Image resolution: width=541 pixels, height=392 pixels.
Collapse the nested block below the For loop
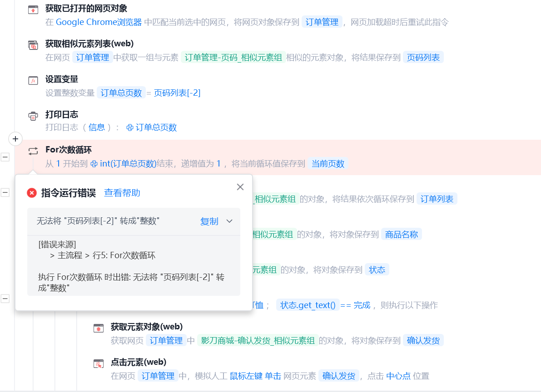pyautogui.click(x=5, y=192)
